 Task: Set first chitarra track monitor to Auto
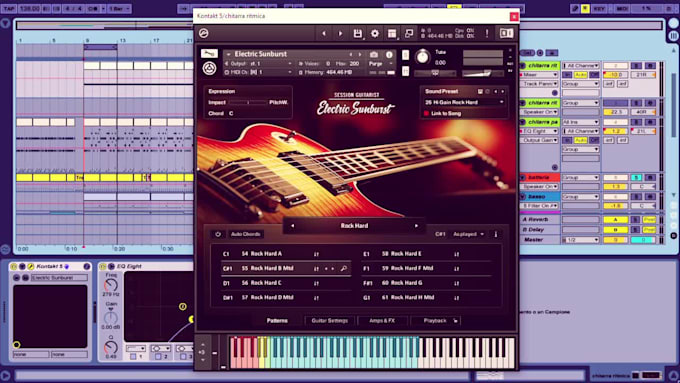coord(580,75)
